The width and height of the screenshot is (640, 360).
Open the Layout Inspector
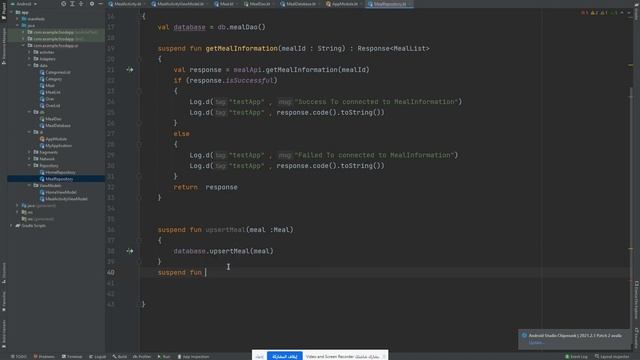click(x=612, y=357)
